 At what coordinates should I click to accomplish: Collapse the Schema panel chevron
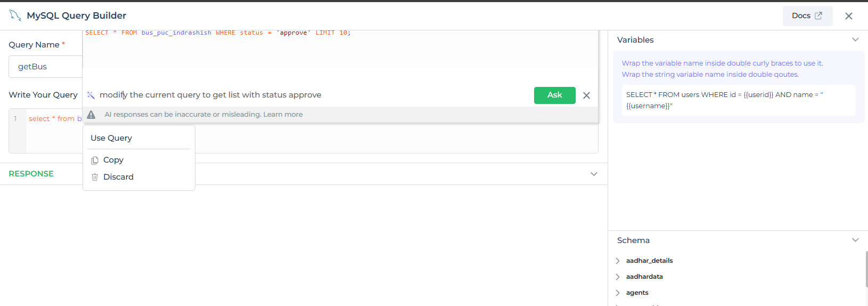[x=855, y=240]
